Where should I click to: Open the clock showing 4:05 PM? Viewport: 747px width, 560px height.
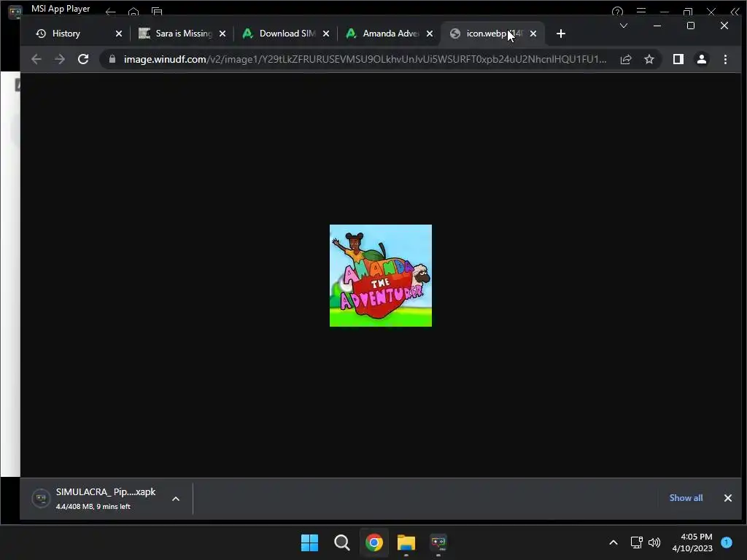(x=692, y=542)
